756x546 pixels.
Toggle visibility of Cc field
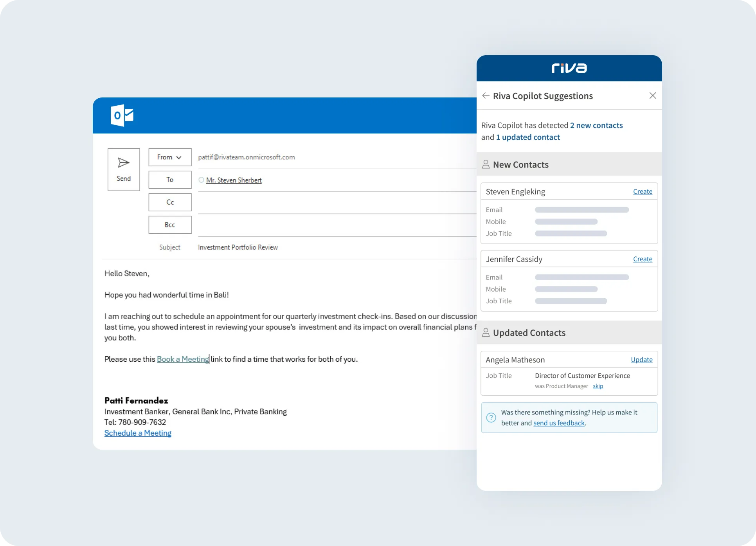click(170, 202)
